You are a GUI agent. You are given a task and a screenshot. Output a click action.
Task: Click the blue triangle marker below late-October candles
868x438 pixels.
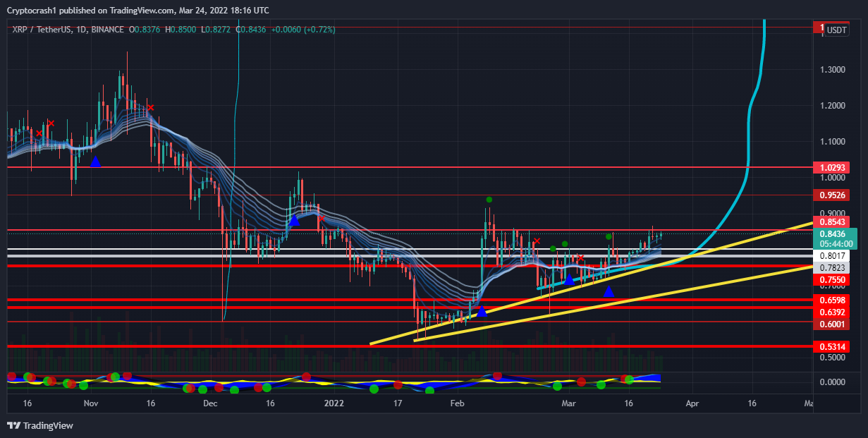tap(95, 162)
